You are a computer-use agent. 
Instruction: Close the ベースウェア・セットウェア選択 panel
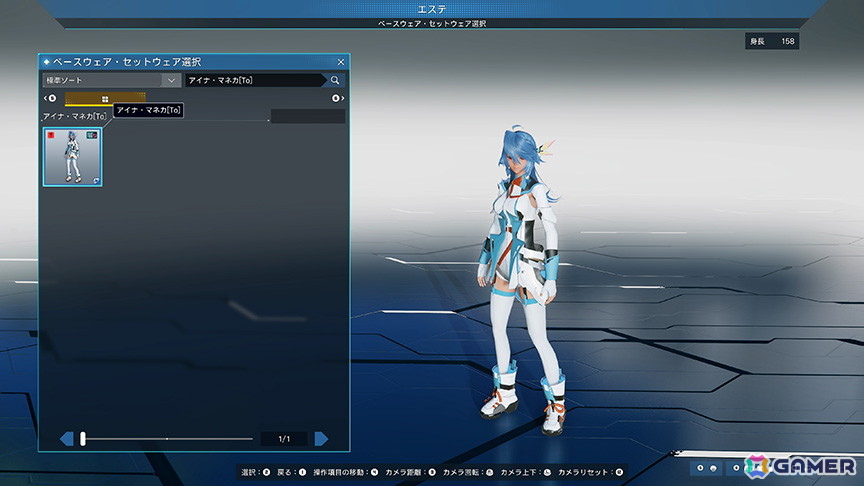[x=341, y=62]
